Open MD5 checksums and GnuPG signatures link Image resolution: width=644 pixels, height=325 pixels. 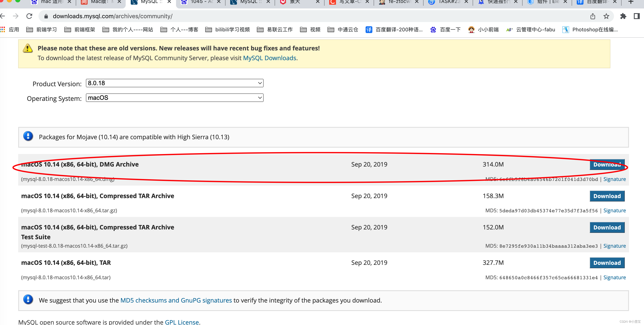(x=176, y=300)
